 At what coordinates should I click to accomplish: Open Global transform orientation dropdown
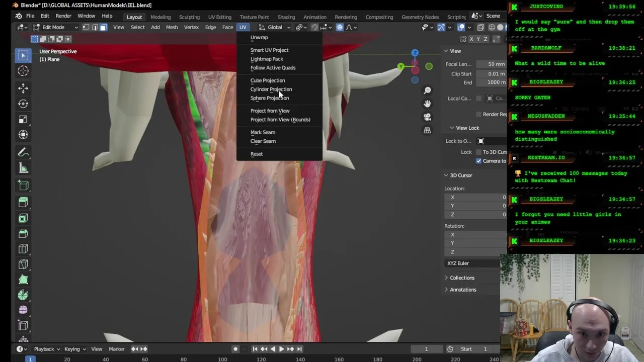click(x=275, y=27)
